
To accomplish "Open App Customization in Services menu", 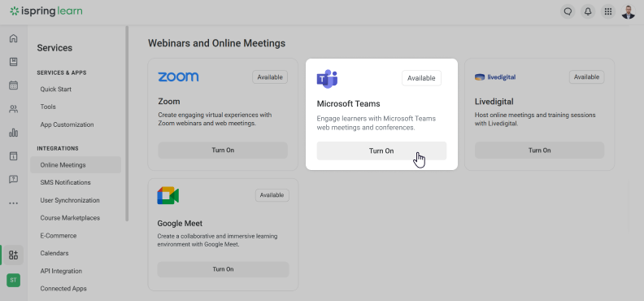I will 67,124.
